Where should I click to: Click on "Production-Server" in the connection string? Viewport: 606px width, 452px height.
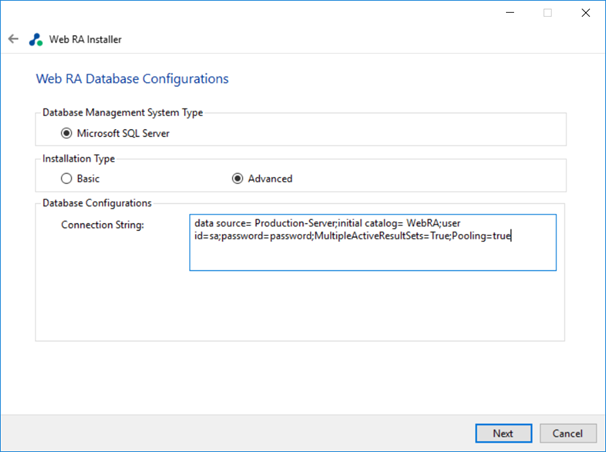pos(295,222)
